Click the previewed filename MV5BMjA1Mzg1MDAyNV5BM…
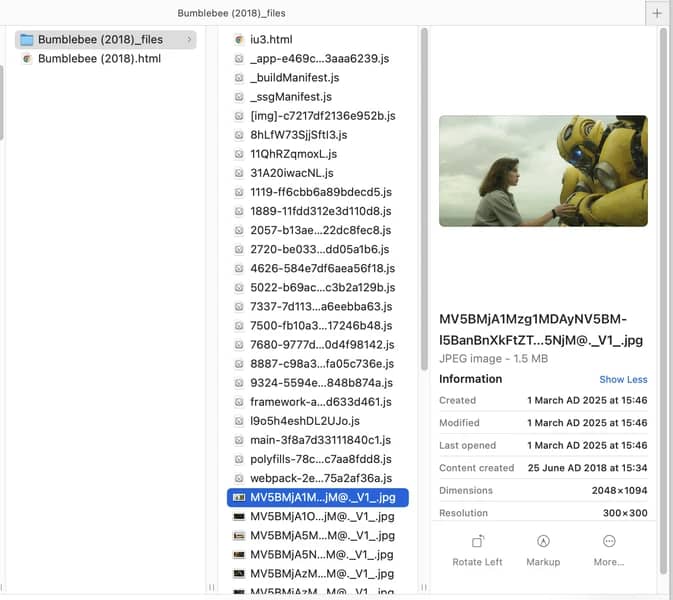Screen dimensions: 673x600 (541, 330)
